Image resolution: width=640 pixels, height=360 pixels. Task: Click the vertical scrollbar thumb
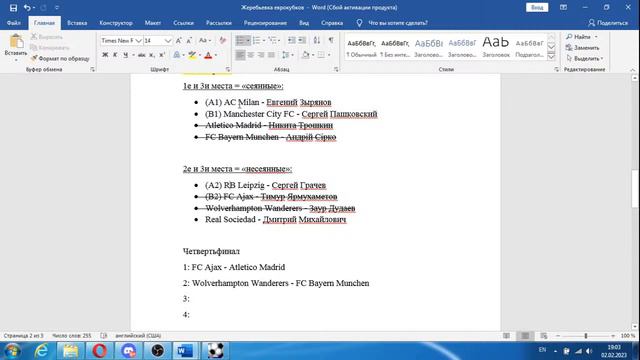(635, 189)
